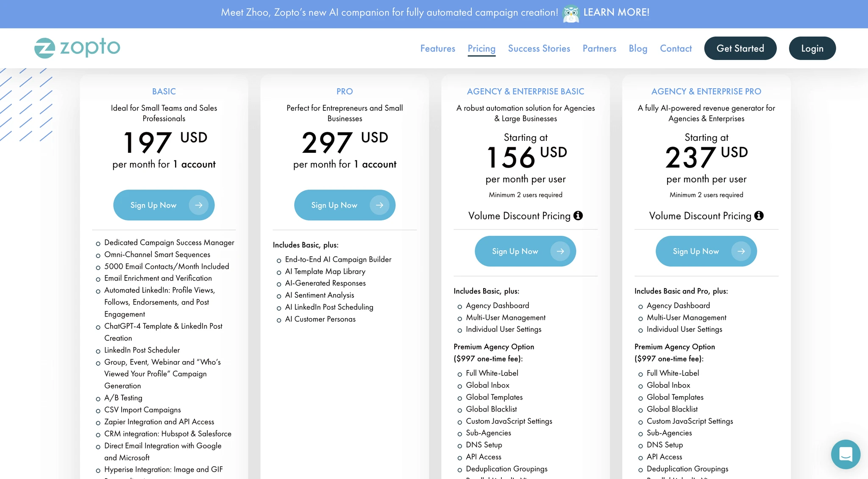
Task: Open the Features menu item
Action: click(438, 48)
